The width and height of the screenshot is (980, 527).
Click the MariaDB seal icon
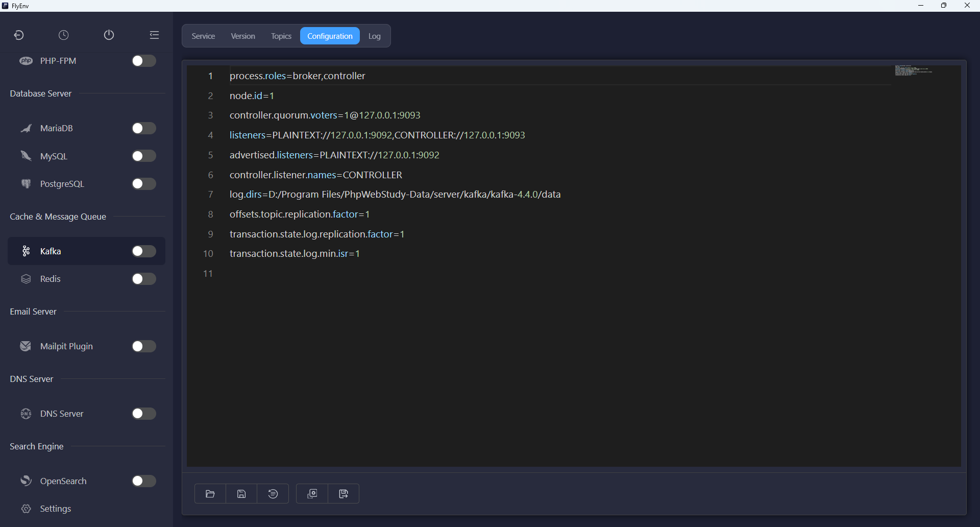pos(26,128)
